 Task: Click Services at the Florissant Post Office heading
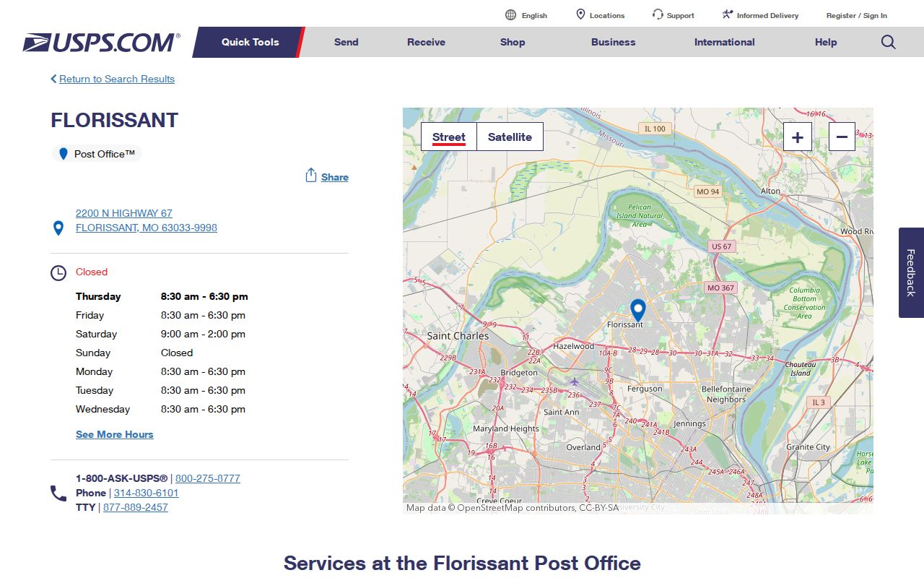coord(462,563)
